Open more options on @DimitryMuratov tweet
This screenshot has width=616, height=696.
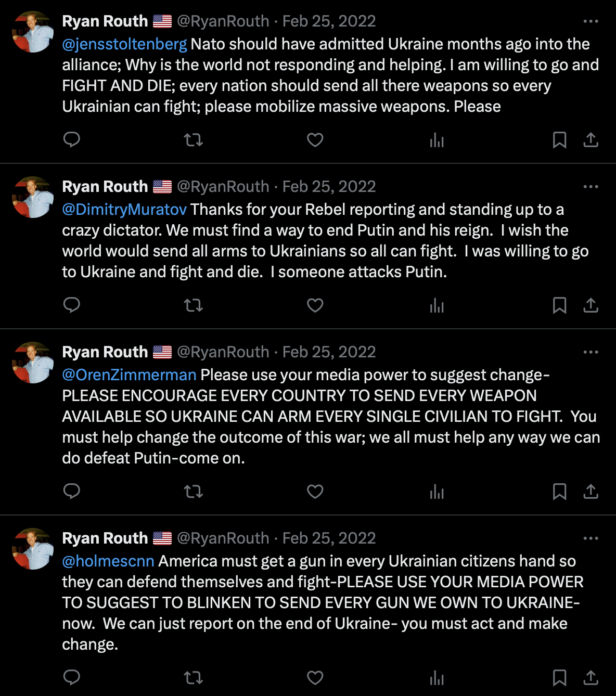click(x=591, y=187)
